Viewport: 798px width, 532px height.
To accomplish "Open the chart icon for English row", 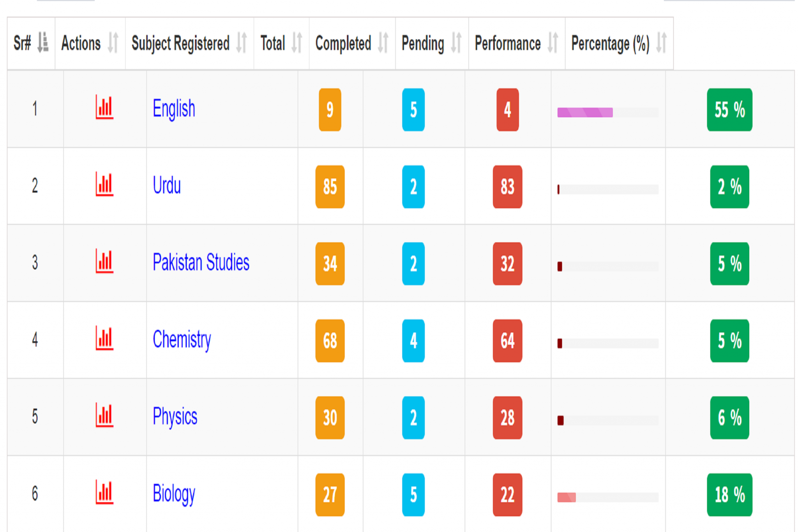I will [104, 108].
